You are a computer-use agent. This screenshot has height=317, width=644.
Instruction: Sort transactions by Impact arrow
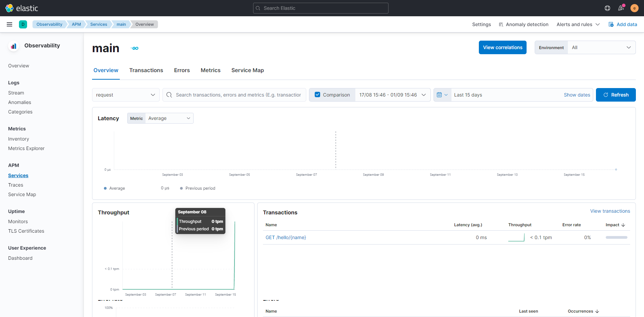pos(623,225)
